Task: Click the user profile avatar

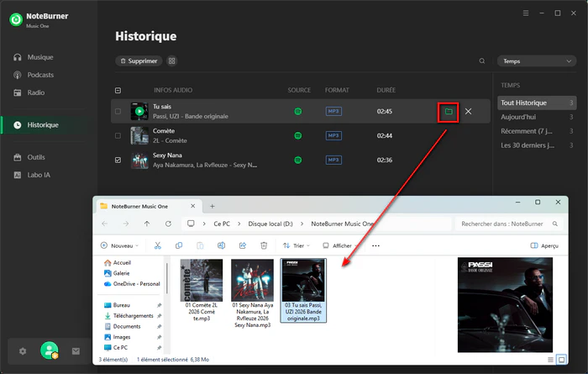Action: [x=49, y=350]
